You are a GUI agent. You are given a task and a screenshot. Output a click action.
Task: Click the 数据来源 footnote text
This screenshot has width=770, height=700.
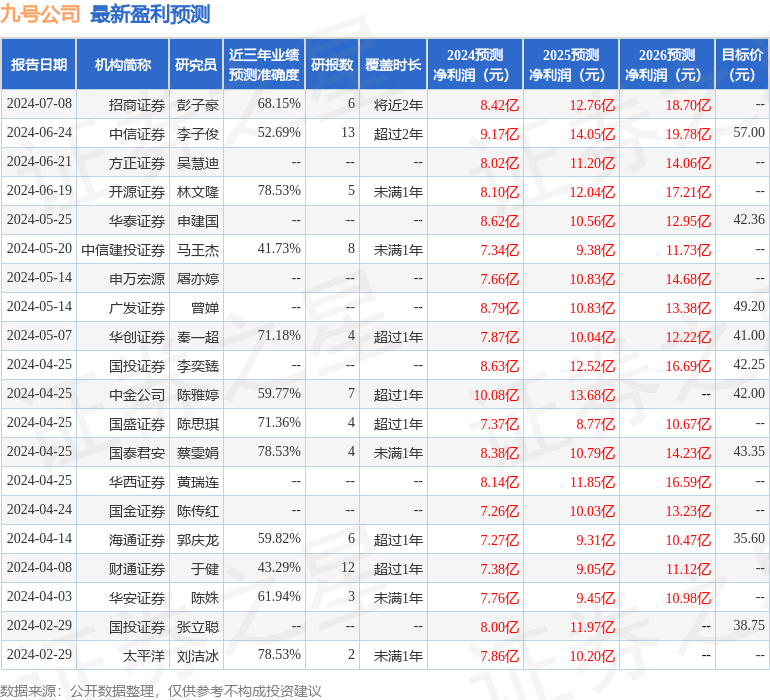(161, 691)
